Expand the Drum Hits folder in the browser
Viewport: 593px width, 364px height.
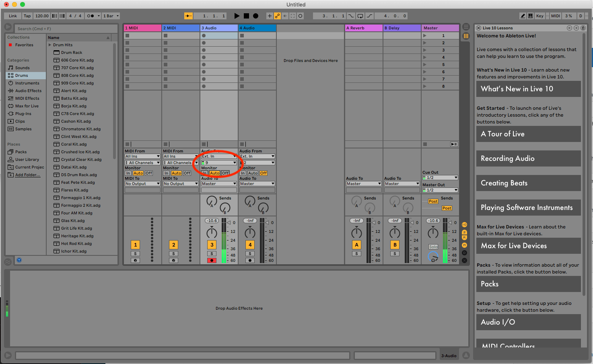[49, 45]
